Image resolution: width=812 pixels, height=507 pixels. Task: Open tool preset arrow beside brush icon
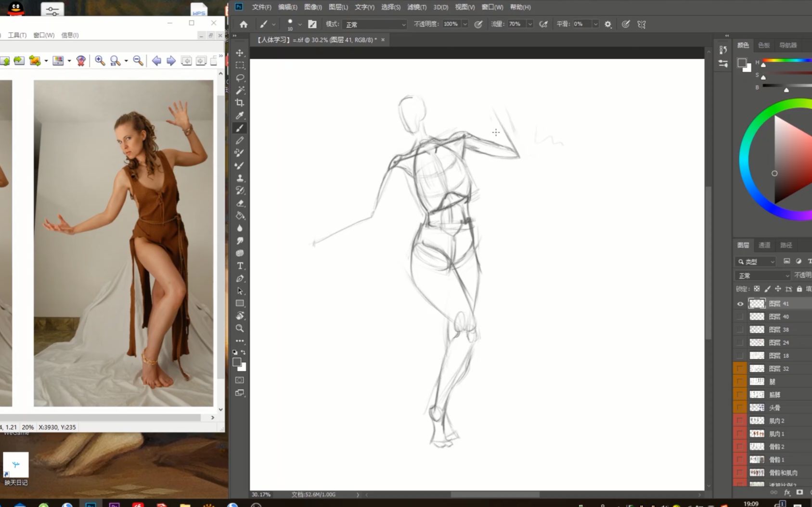273,24
